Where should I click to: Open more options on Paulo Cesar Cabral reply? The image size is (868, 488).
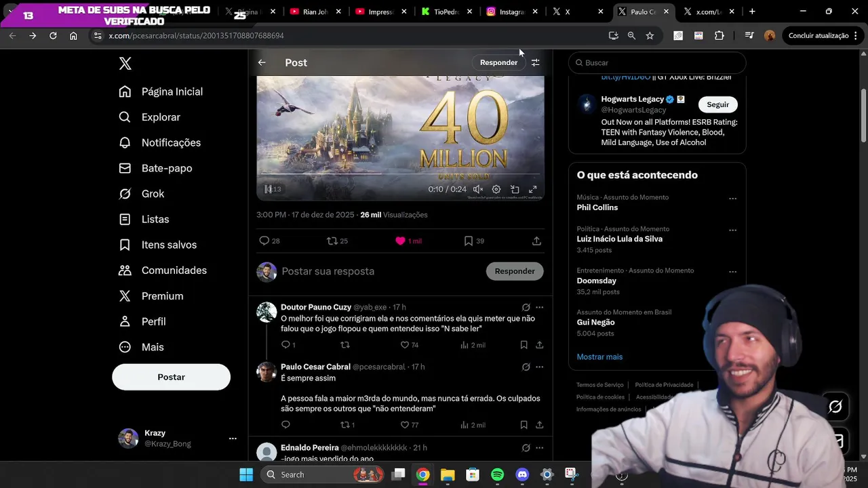tap(540, 367)
